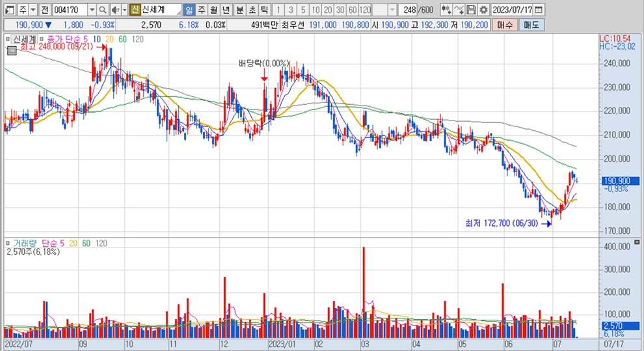Select the 분 minute chart period

point(240,10)
